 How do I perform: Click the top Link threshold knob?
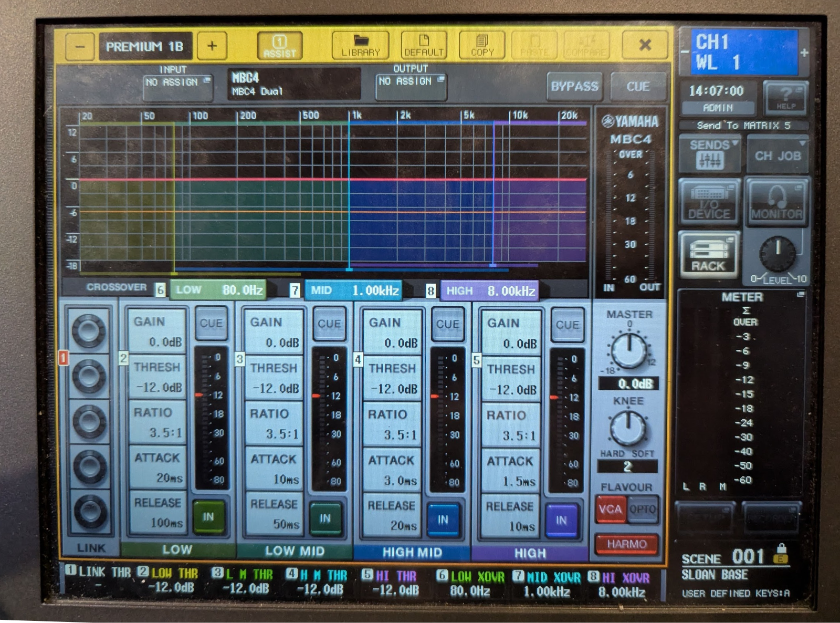pos(89,331)
